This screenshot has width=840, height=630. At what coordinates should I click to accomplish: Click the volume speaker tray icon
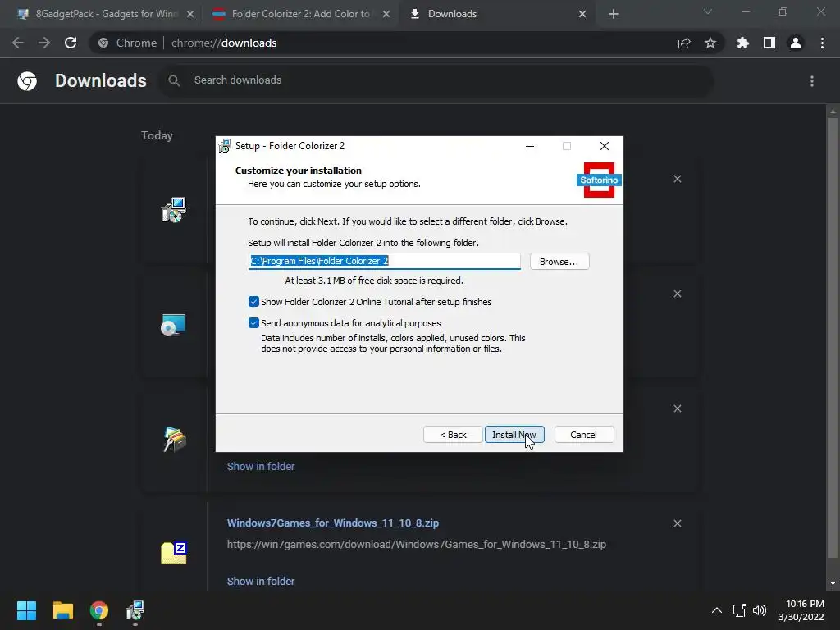(x=760, y=610)
